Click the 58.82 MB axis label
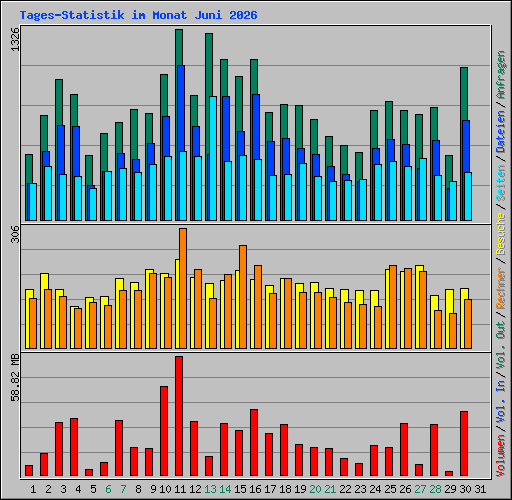512x500 pixels. point(15,378)
